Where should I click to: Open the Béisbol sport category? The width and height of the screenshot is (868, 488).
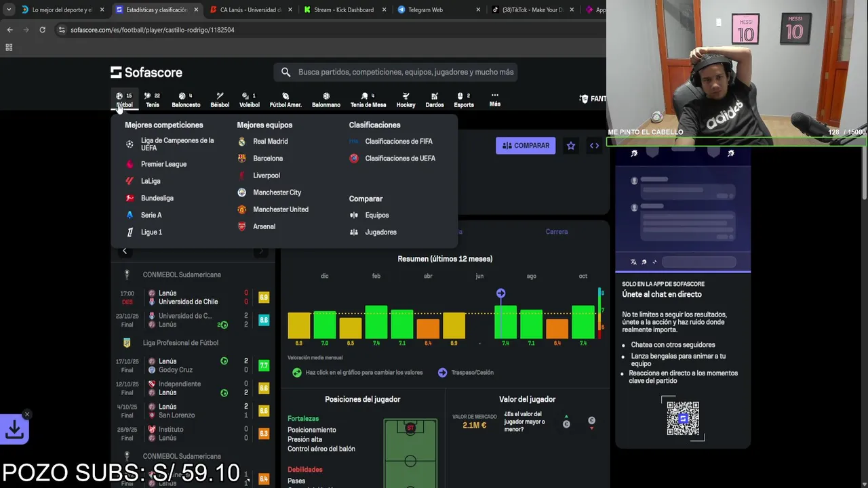pyautogui.click(x=220, y=100)
